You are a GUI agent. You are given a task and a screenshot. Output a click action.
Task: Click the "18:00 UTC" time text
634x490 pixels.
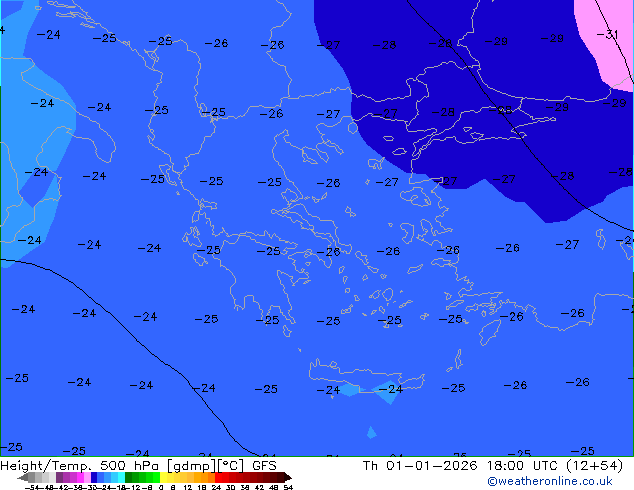pyautogui.click(x=524, y=466)
